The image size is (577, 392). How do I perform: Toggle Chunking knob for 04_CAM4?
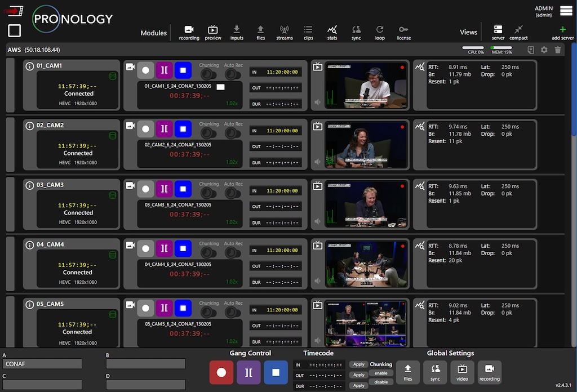pyautogui.click(x=208, y=253)
